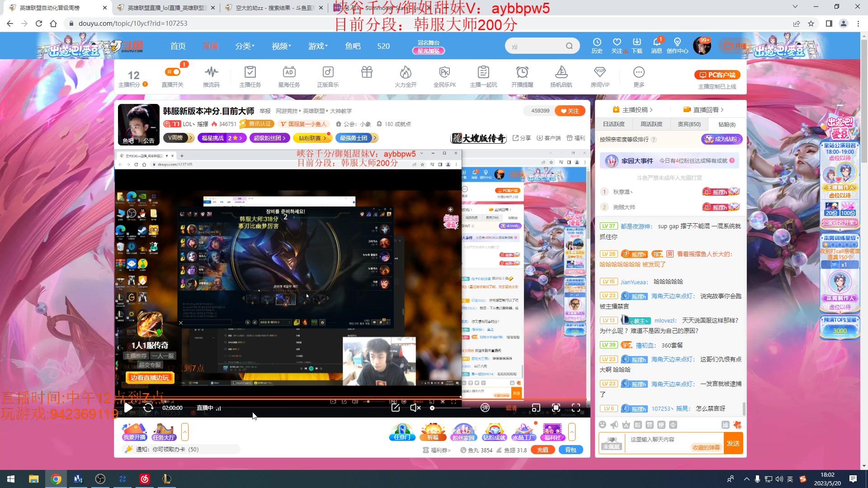Expand the 更多 tools menu
Screen dimensions: 868x488
[638, 76]
